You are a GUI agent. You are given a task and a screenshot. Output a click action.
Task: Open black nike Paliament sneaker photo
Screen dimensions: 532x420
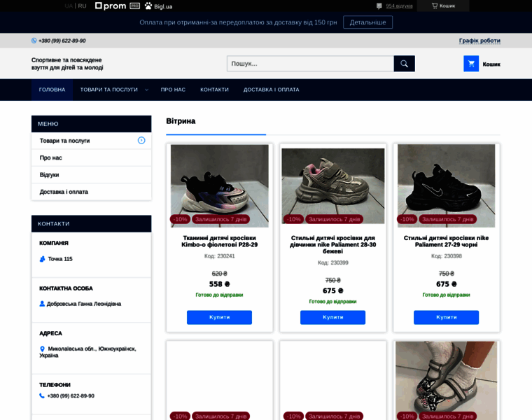pos(446,186)
